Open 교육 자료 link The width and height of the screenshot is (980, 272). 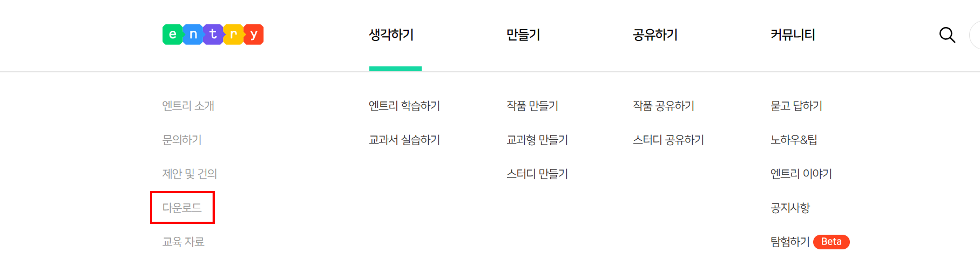tap(183, 242)
